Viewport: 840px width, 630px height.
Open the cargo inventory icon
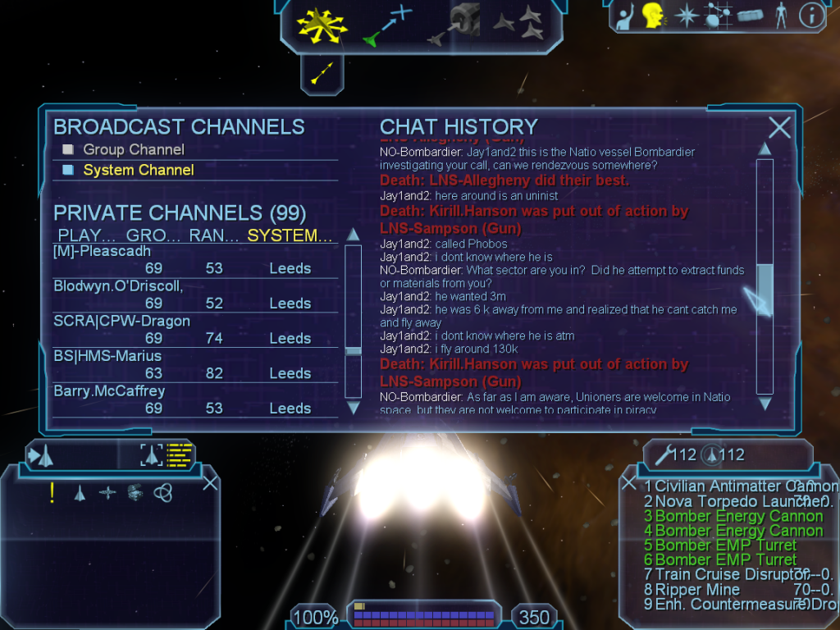coord(750,16)
